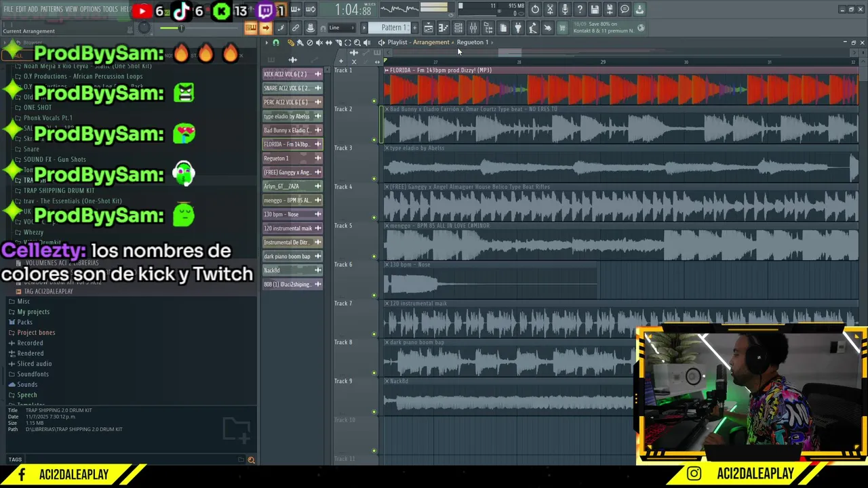Click the download content library icon
Screen dimensions: 868x488
639,9
